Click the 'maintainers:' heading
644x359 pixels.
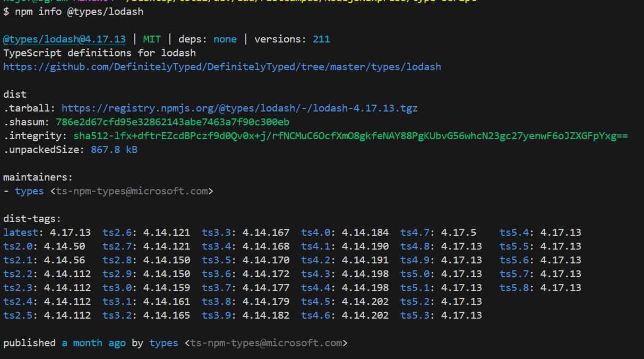[x=38, y=177]
